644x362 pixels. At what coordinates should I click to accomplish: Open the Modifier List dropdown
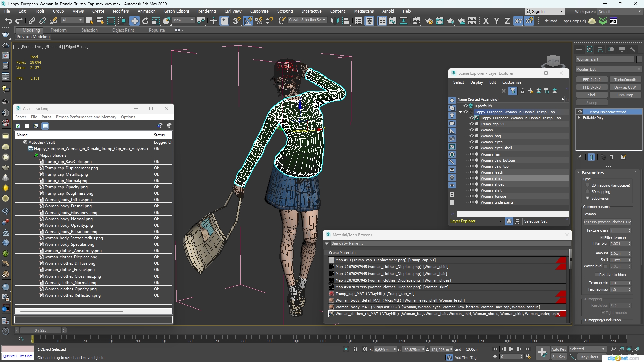point(608,69)
